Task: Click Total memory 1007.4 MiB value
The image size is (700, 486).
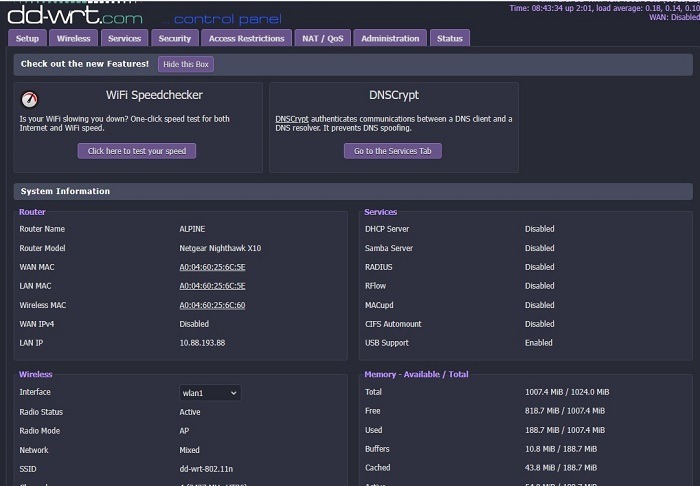Action: [x=567, y=392]
